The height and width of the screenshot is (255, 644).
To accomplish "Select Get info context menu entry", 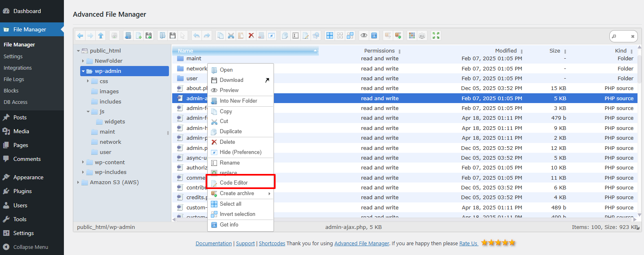I will pos(241,225).
